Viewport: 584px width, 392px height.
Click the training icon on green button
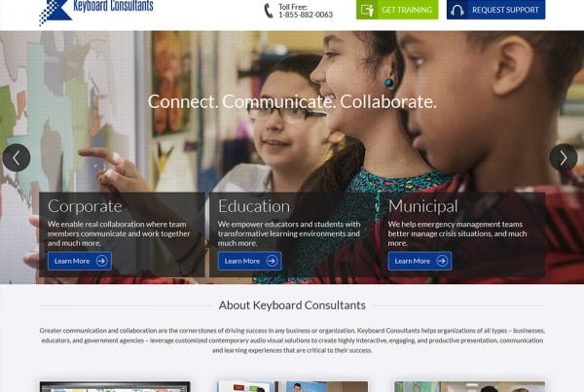367,10
